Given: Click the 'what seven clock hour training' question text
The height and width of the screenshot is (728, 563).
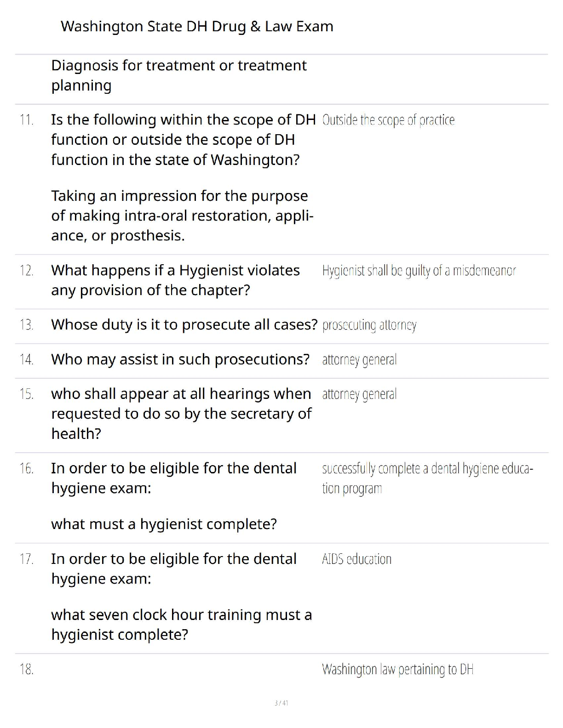Looking at the screenshot, I should [181, 625].
